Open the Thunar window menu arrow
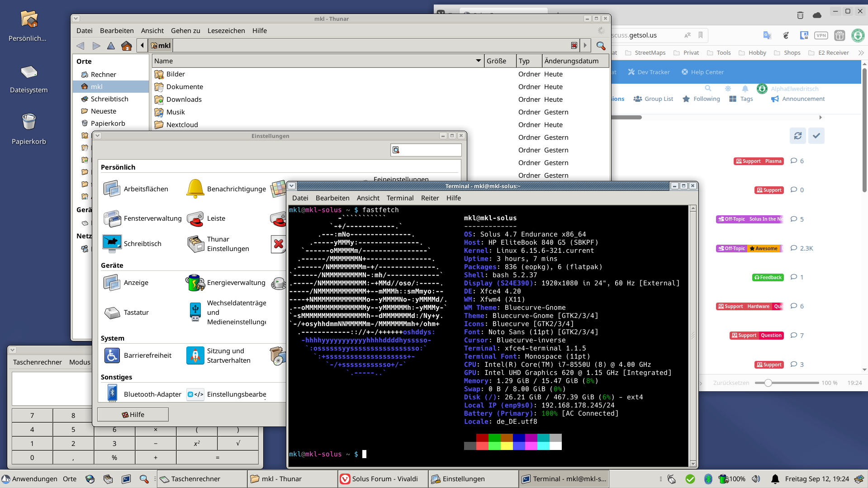The image size is (868, 488). 76,19
